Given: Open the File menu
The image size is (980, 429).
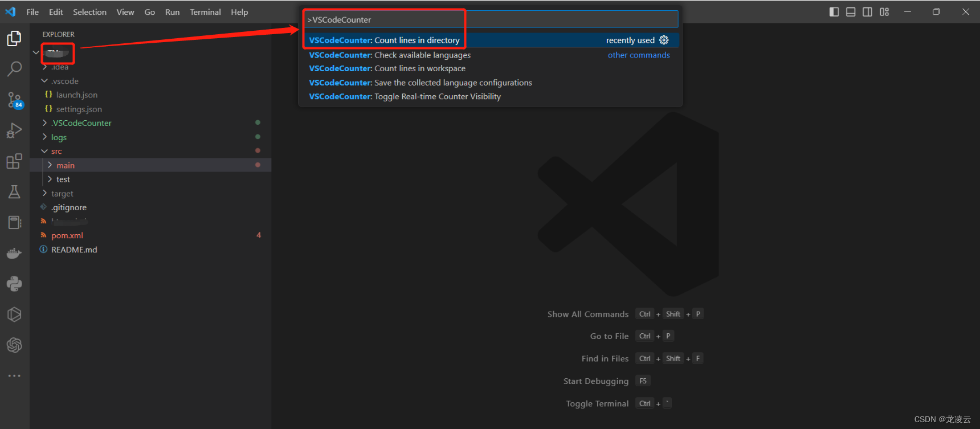Looking at the screenshot, I should pyautogui.click(x=32, y=12).
